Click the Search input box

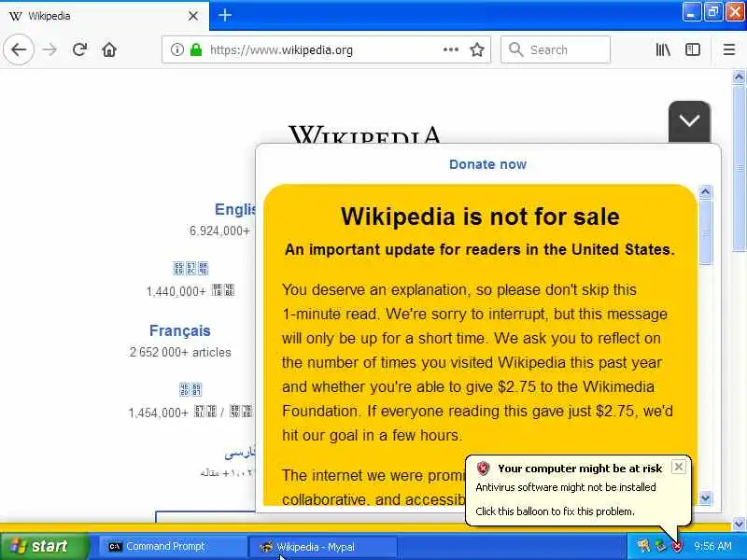click(x=556, y=49)
